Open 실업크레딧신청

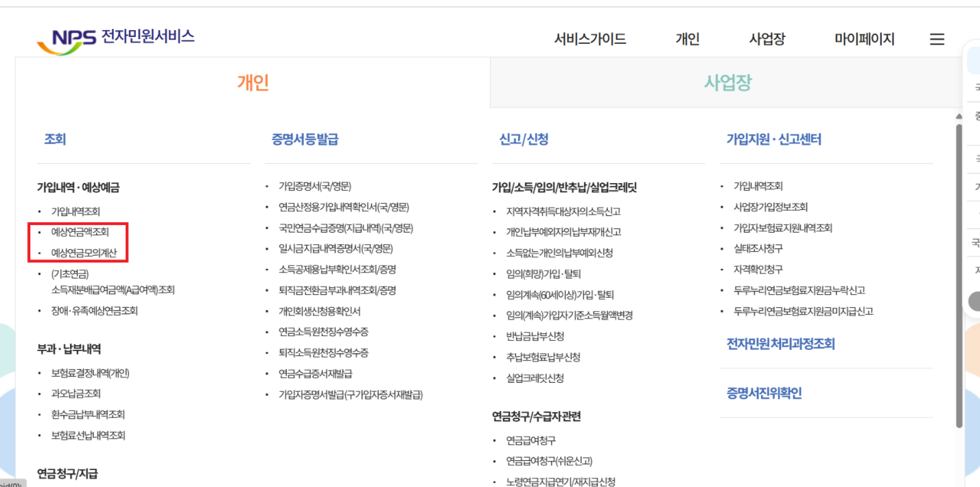click(535, 378)
